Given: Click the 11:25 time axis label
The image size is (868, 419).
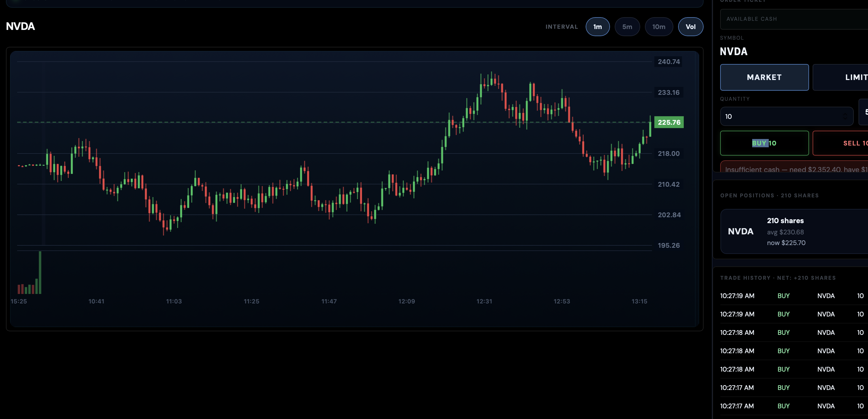Looking at the screenshot, I should point(252,301).
